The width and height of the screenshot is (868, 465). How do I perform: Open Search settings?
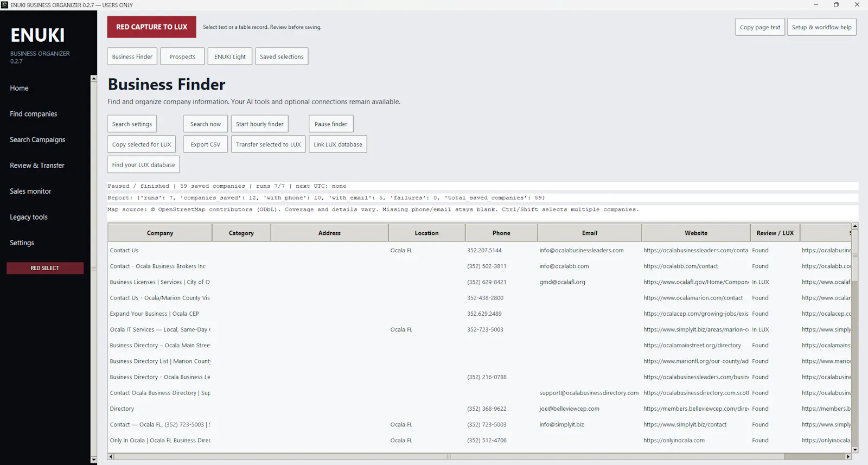click(x=132, y=124)
